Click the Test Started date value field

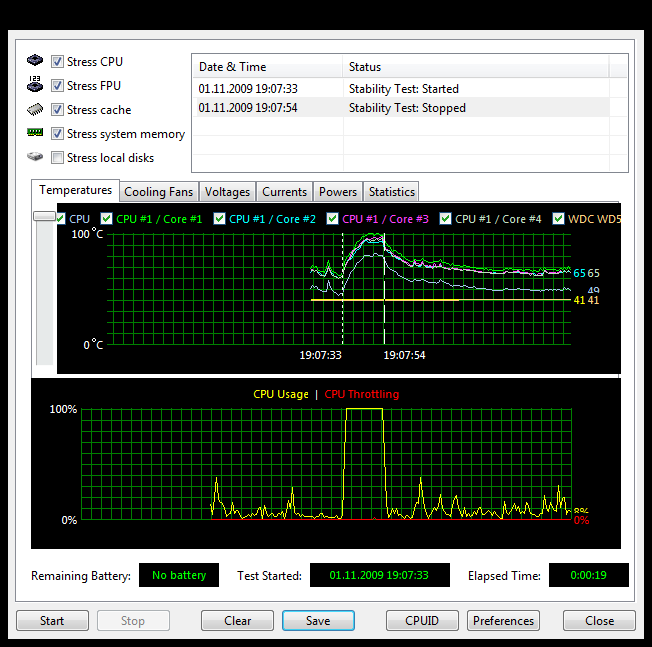(x=380, y=575)
